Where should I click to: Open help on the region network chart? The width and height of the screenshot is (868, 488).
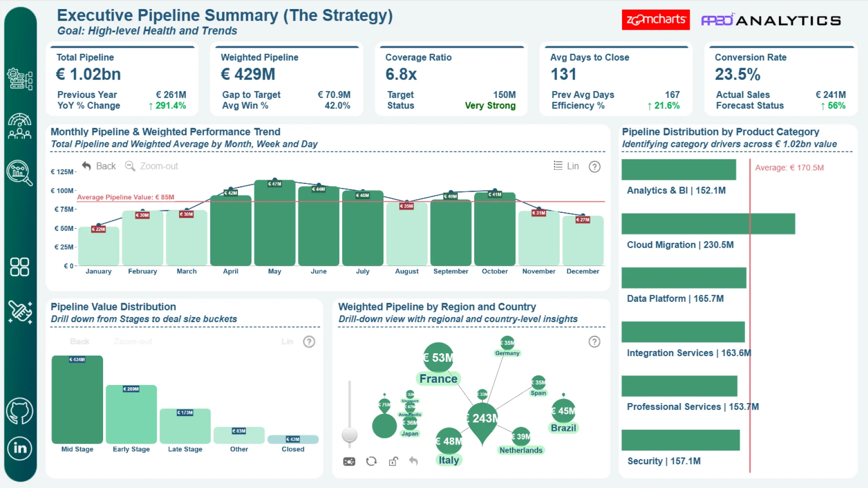[x=594, y=342]
